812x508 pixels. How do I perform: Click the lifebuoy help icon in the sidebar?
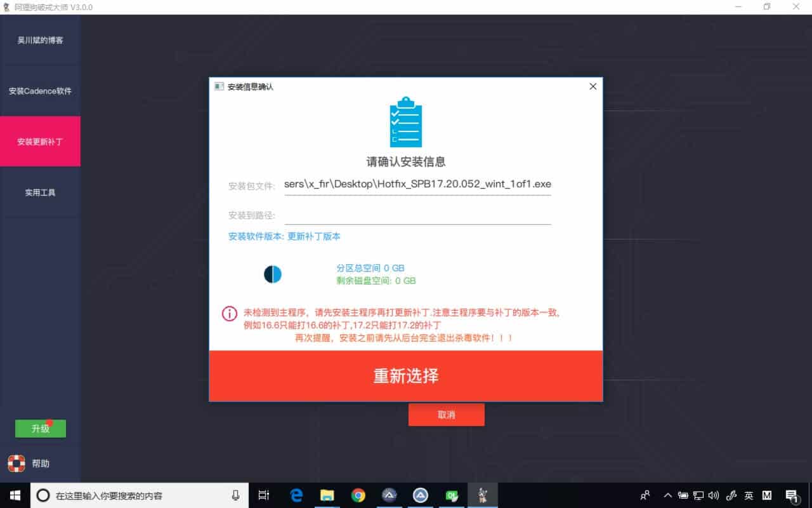(x=16, y=464)
